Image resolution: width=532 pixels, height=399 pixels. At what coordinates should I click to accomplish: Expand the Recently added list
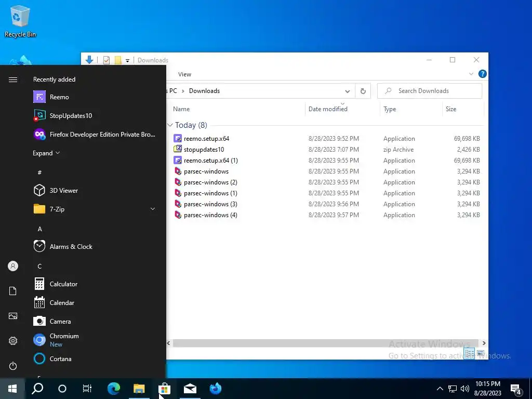[46, 153]
